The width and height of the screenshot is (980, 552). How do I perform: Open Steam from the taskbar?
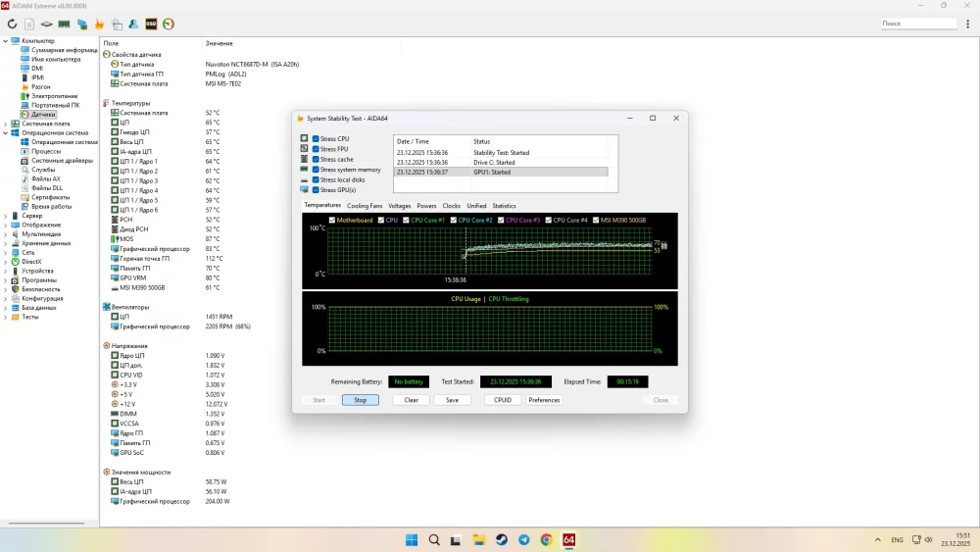501,540
